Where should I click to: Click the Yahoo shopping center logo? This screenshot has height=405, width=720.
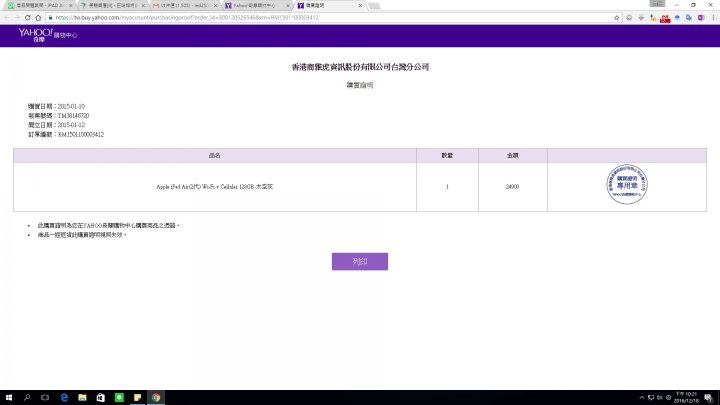tap(48, 35)
